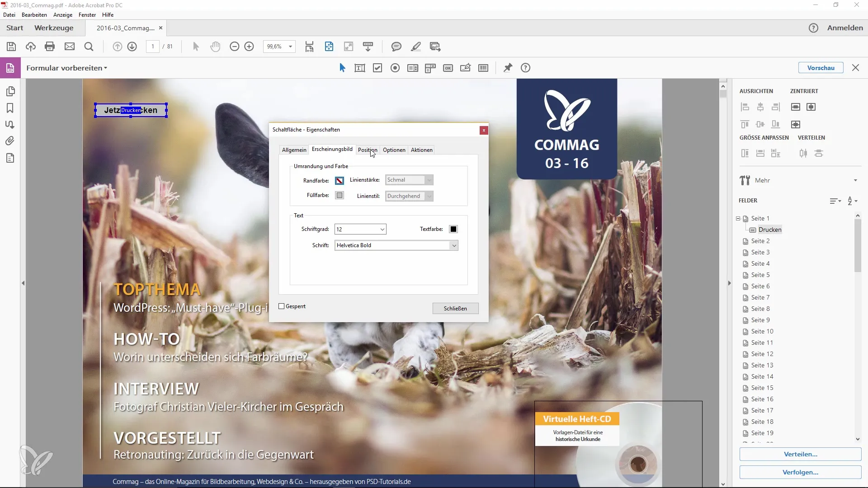Add a radio button field tool
868x488 pixels.
pos(395,68)
